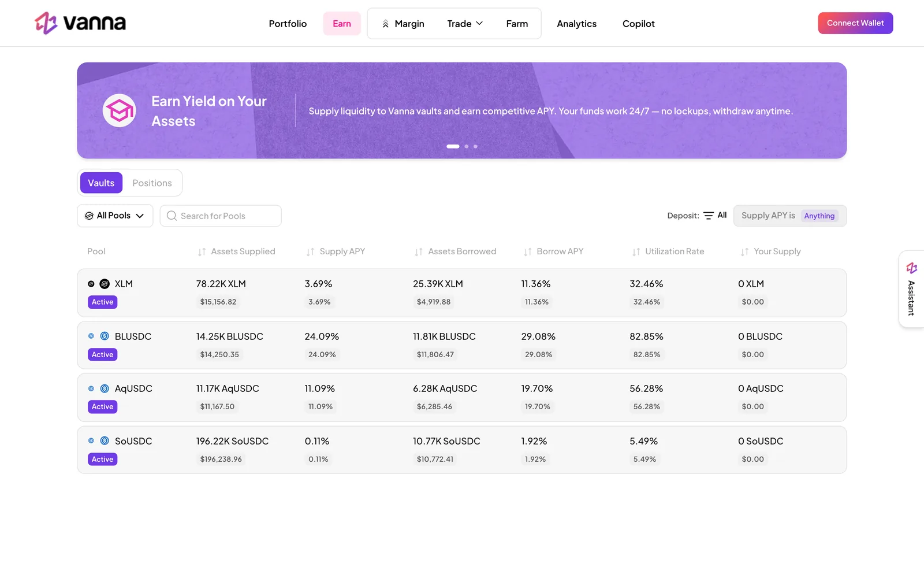Viewport: 924px width, 578px height.
Task: Click the search magnifier icon
Action: 172,216
